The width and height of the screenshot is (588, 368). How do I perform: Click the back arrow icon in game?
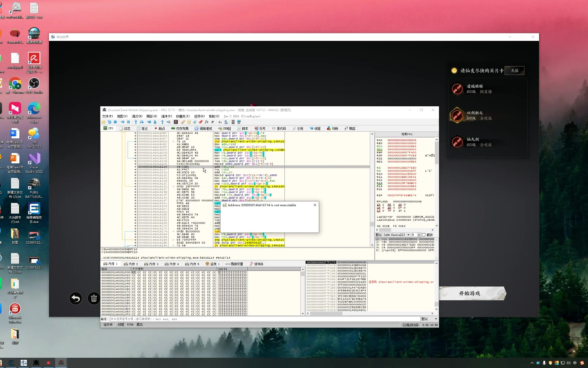[x=76, y=298]
